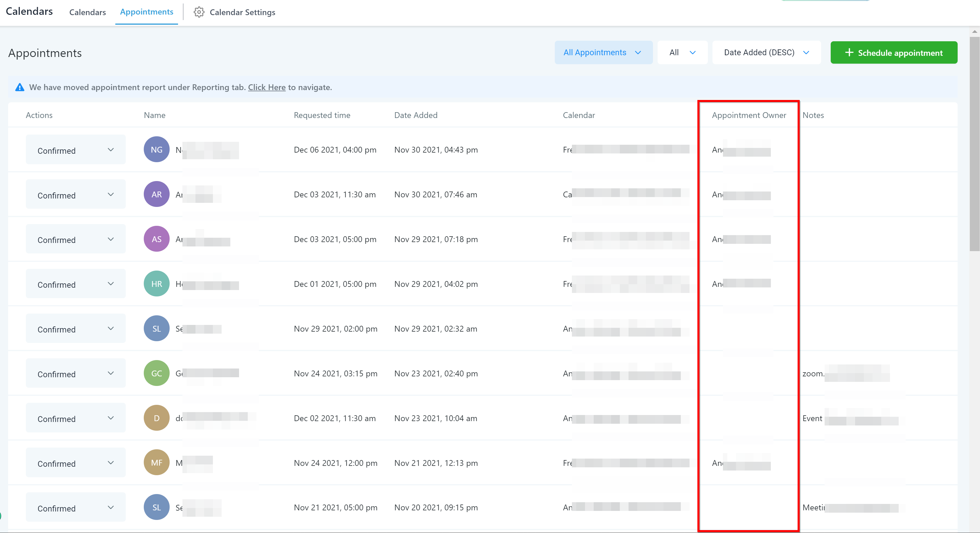This screenshot has width=980, height=533.
Task: Open the All Appointments filter dropdown
Action: coord(603,53)
